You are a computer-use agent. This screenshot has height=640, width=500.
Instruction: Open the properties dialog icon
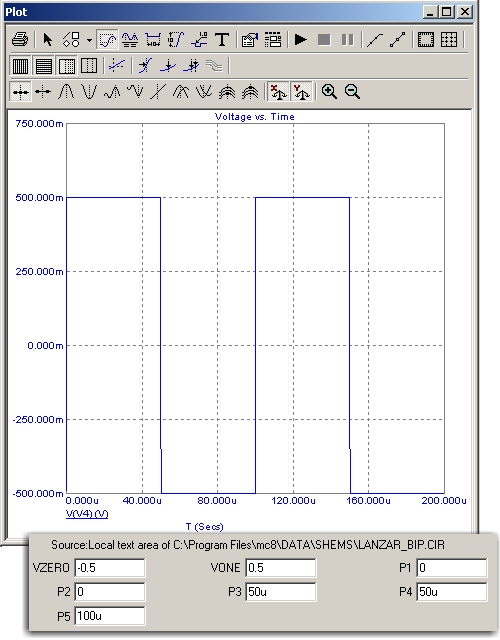[x=249, y=40]
